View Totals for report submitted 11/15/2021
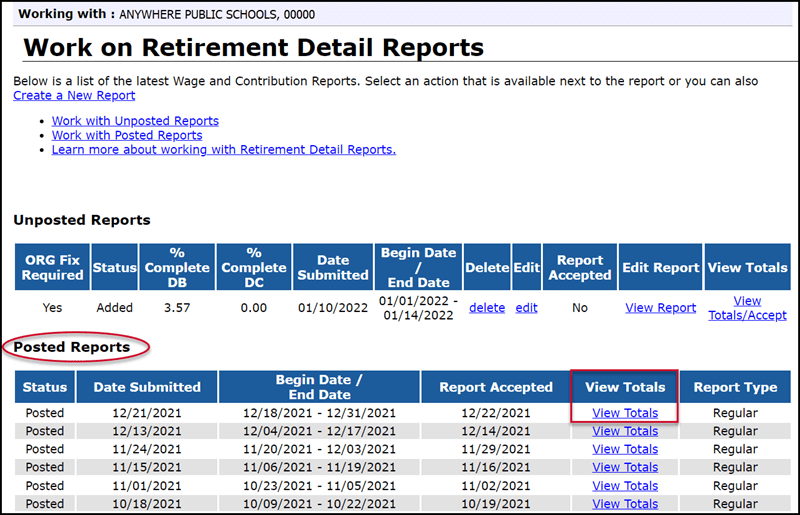Screen dimensions: 800x515 point(625,467)
